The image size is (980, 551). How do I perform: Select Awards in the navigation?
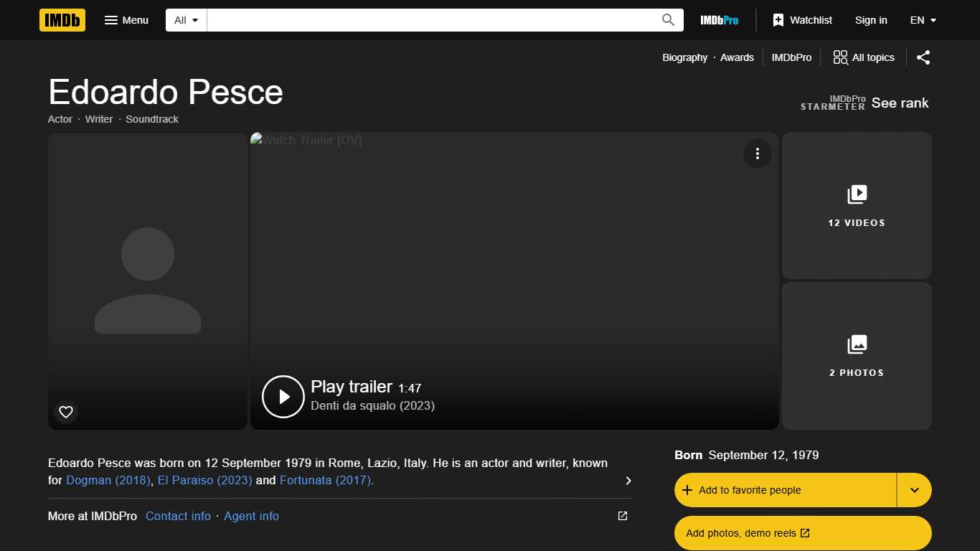tap(737, 57)
